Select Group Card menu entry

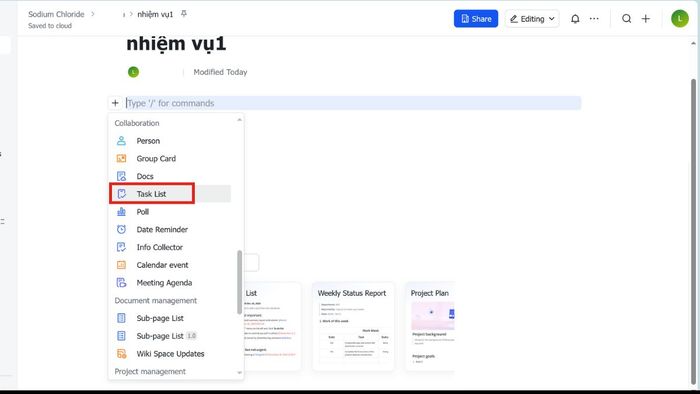coord(170,158)
